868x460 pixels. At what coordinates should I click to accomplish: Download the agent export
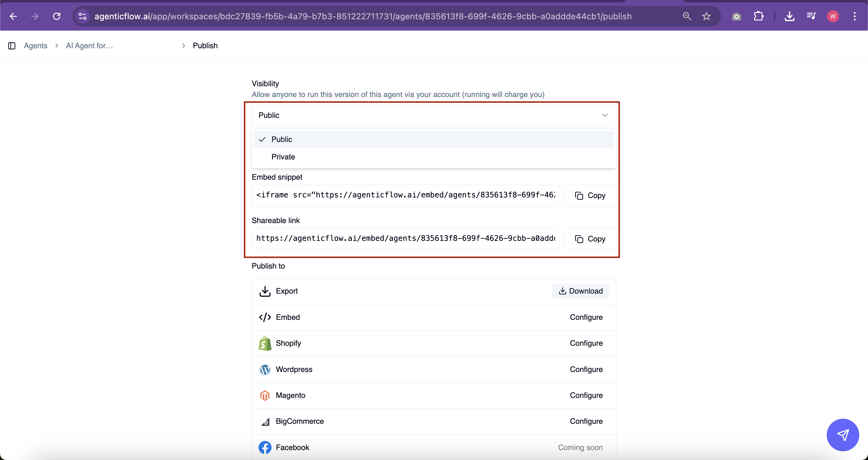click(x=580, y=291)
